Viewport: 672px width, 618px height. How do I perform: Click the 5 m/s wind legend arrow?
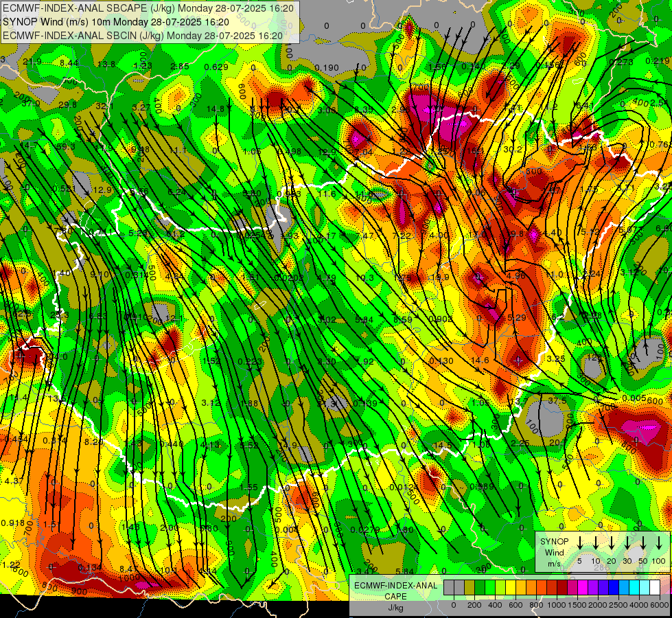[579, 543]
